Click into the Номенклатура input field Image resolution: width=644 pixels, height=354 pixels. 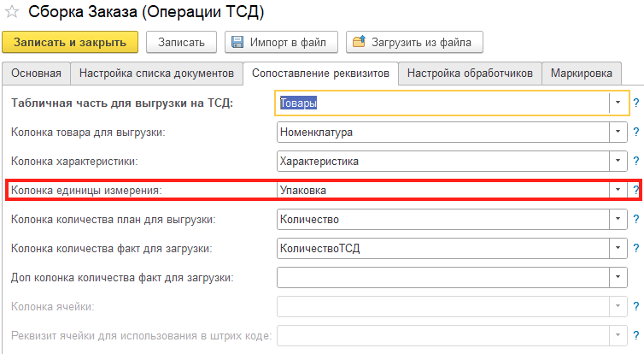(442, 132)
